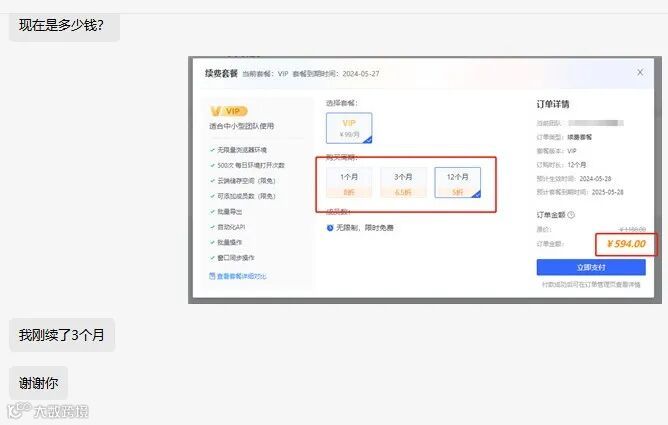Select the 无限制 限时免费 member option

tap(360, 228)
